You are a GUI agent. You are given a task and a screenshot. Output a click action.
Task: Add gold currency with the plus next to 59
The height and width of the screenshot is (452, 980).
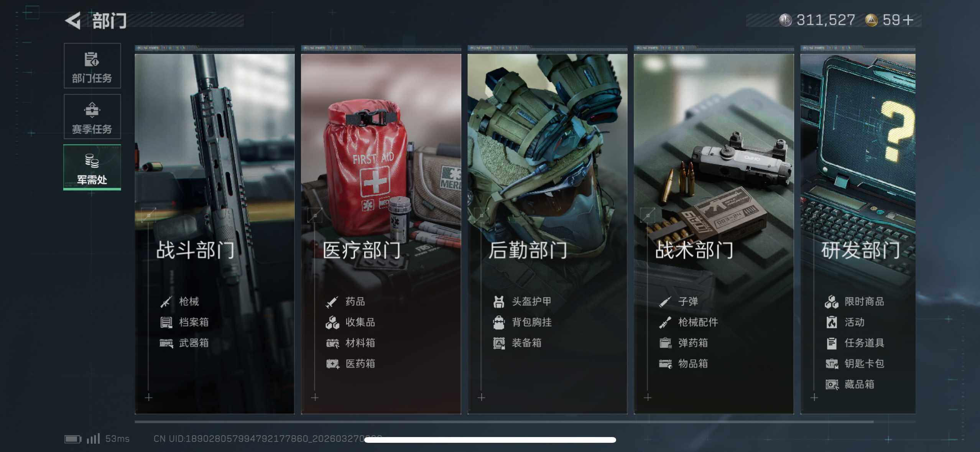907,20
